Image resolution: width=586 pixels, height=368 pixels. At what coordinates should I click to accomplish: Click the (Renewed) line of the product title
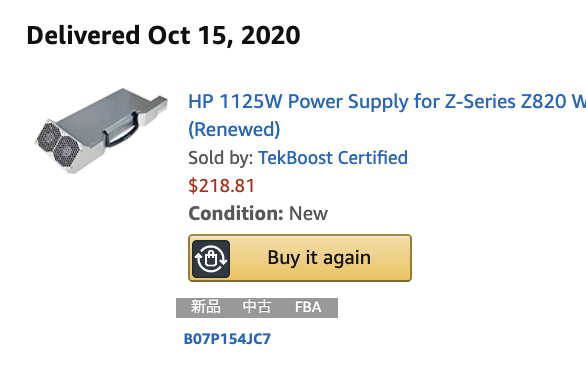point(234,129)
